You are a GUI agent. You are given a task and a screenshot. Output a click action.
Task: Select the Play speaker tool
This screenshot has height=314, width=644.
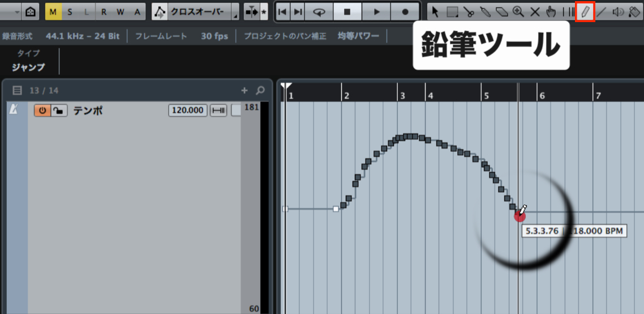coord(618,12)
